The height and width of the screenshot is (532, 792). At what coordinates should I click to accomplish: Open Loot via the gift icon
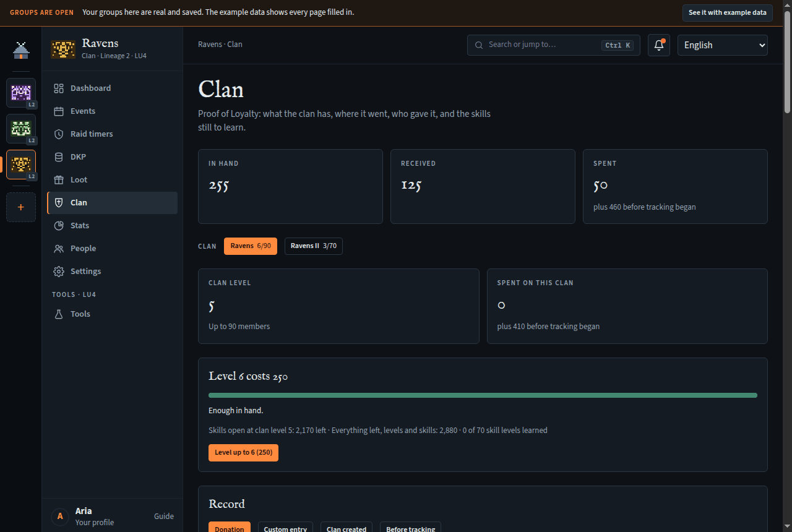59,180
